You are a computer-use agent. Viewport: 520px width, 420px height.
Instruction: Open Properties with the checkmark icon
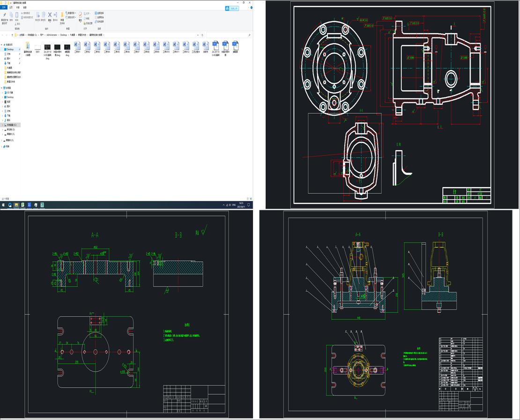[80, 15]
